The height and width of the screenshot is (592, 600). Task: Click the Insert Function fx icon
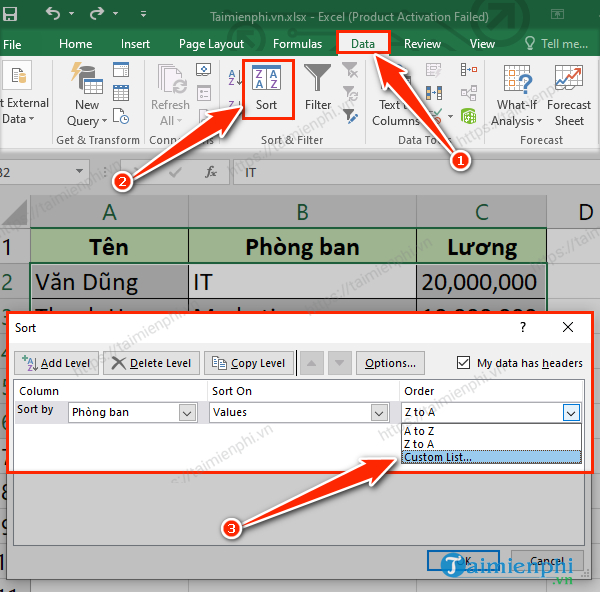point(211,172)
